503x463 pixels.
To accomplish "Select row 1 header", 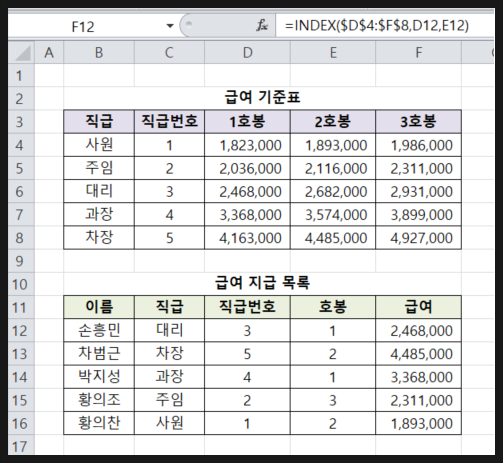I will [21, 75].
